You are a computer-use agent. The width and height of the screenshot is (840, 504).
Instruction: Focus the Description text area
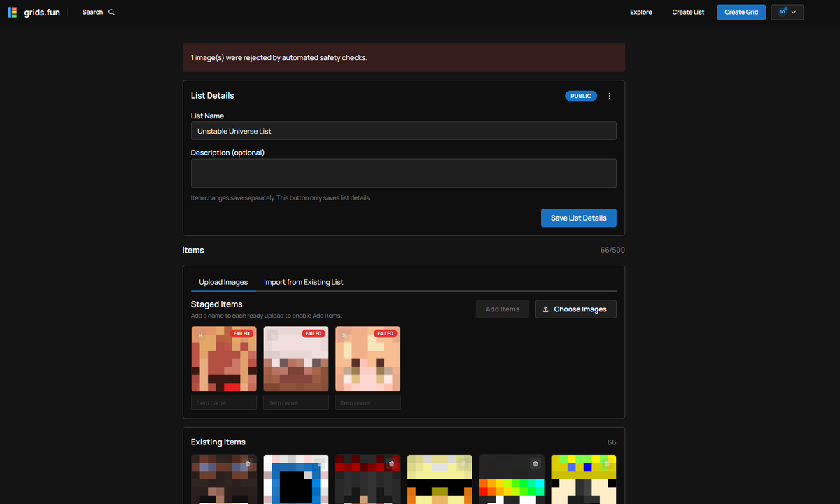404,173
